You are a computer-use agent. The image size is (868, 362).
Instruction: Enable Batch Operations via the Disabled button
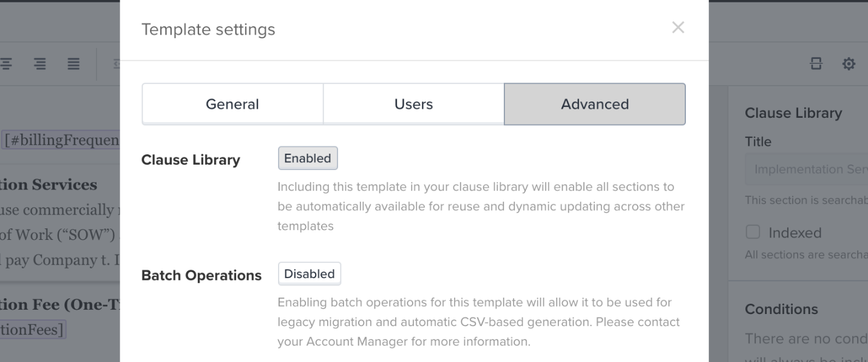(310, 274)
